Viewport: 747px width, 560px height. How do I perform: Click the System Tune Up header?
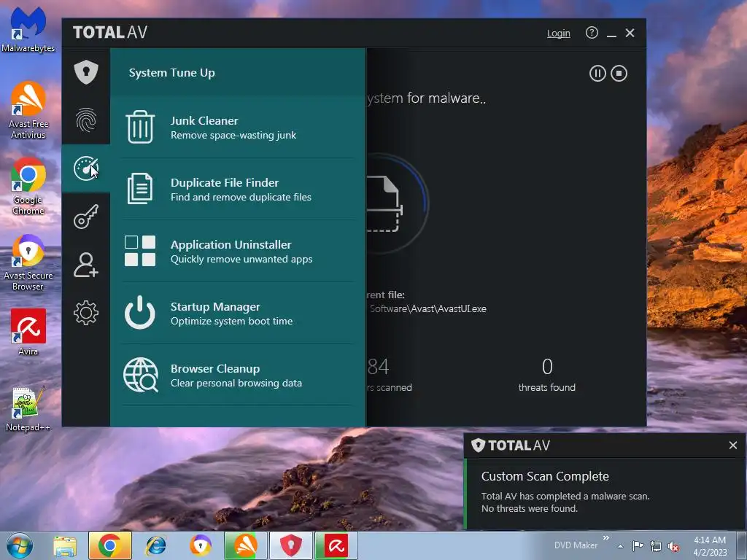click(x=171, y=73)
